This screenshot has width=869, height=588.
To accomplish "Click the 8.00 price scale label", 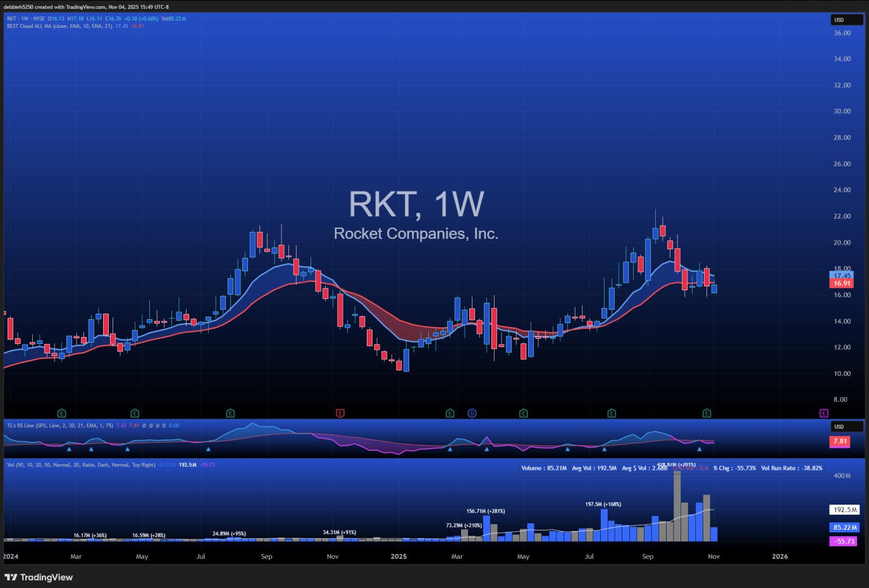I will [840, 400].
